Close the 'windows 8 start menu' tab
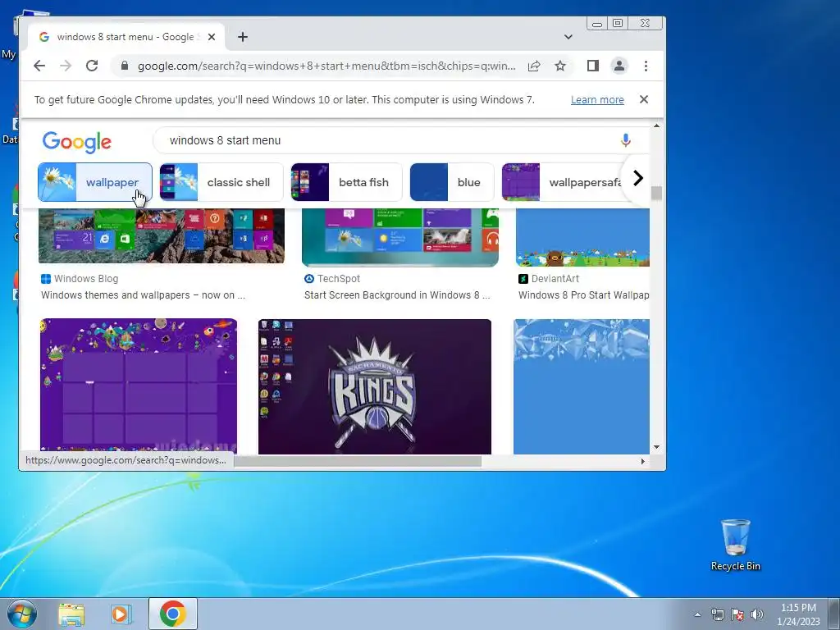The height and width of the screenshot is (630, 840). [x=212, y=37]
